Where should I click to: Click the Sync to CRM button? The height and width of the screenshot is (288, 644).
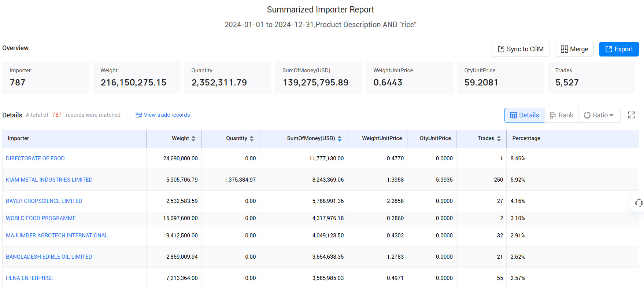(520, 49)
